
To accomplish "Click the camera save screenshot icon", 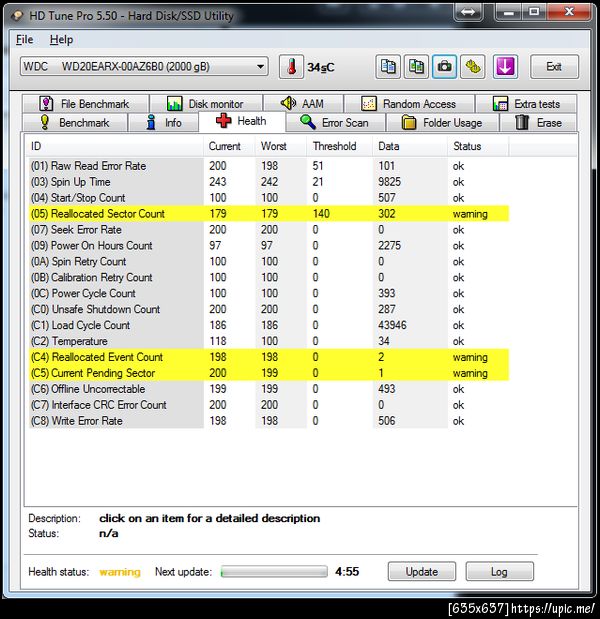I will point(444,67).
